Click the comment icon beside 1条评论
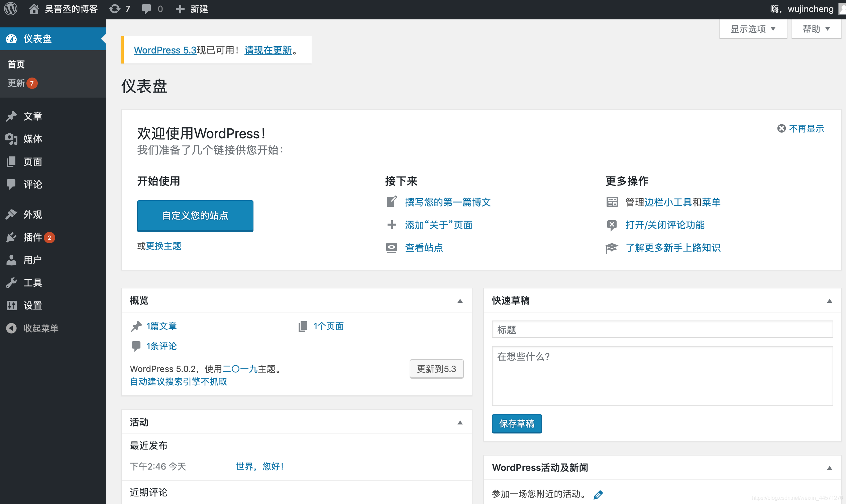This screenshot has height=504, width=846. click(x=136, y=346)
